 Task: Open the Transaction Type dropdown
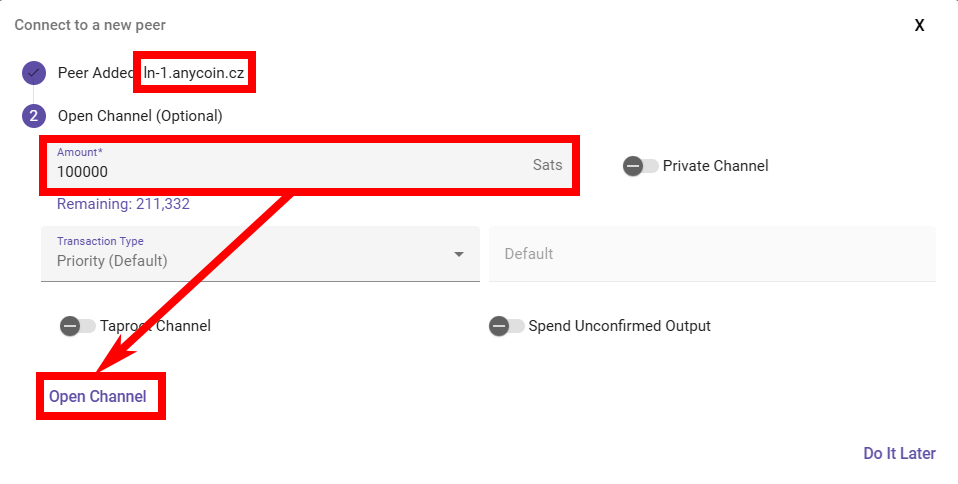260,254
